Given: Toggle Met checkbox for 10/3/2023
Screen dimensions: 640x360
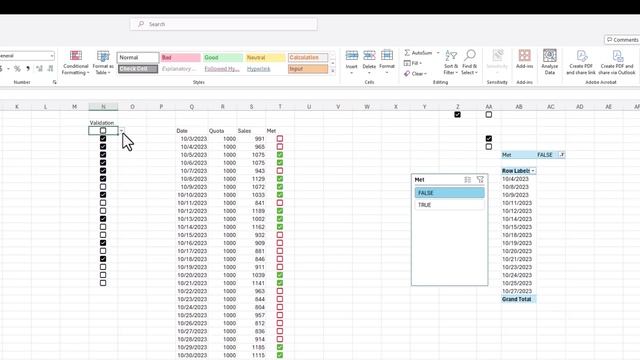Looking at the screenshot, I should click(x=280, y=139).
